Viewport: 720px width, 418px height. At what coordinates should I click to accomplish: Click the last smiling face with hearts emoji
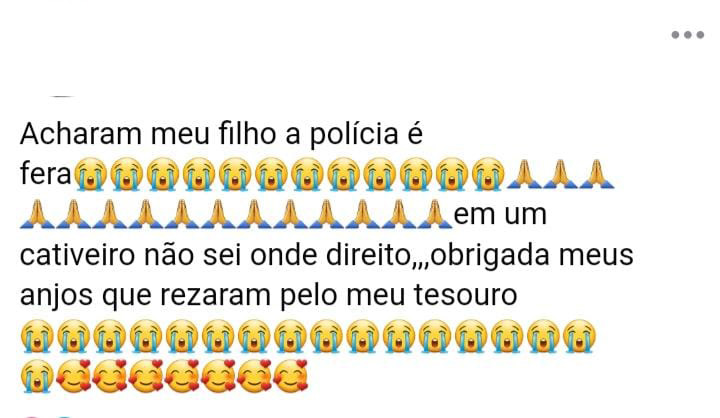coord(291,376)
